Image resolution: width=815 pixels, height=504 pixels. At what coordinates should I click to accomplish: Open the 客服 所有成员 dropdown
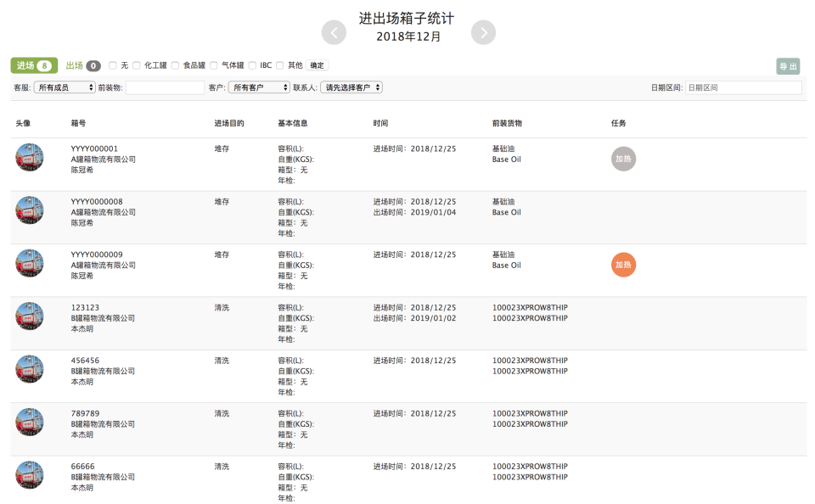click(65, 87)
